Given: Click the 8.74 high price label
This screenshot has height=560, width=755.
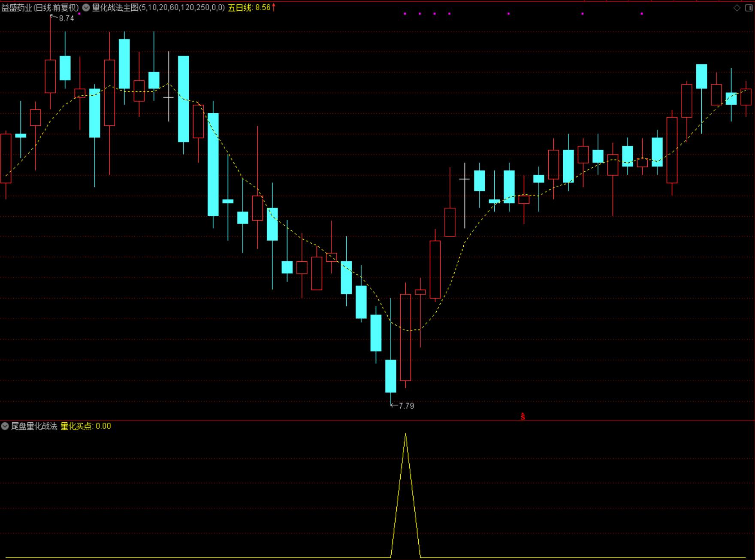Looking at the screenshot, I should coord(66,18).
